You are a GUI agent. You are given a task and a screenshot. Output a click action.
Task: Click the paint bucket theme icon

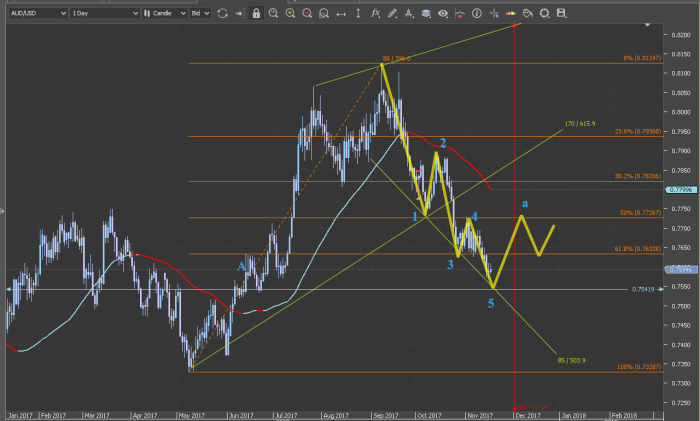click(x=527, y=14)
